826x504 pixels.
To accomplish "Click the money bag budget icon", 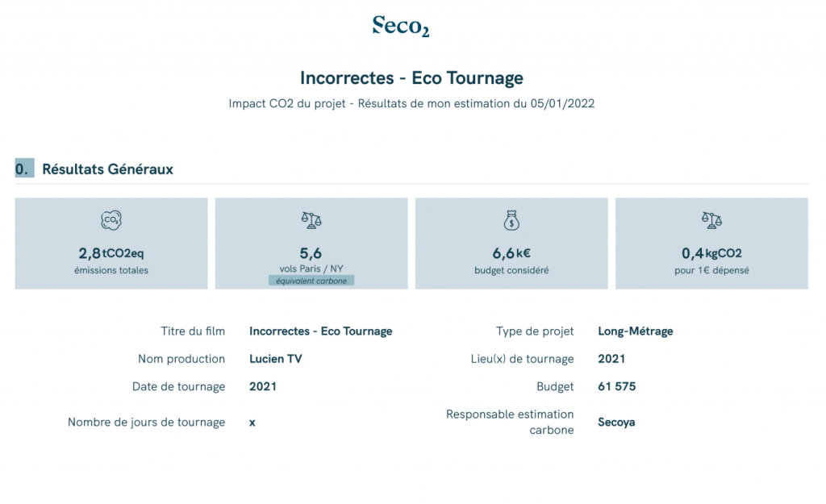I will (511, 220).
